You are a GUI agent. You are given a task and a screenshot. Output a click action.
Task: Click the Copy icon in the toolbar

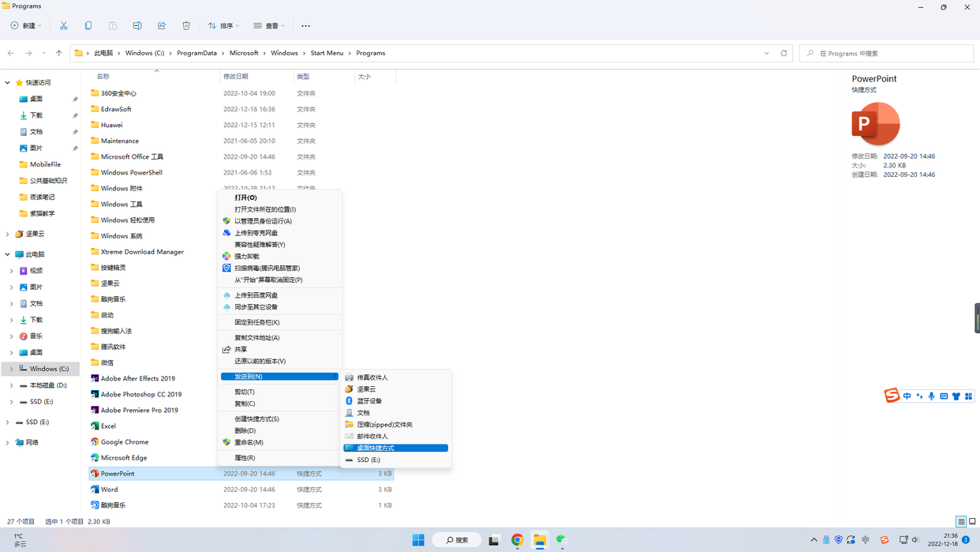(x=88, y=26)
